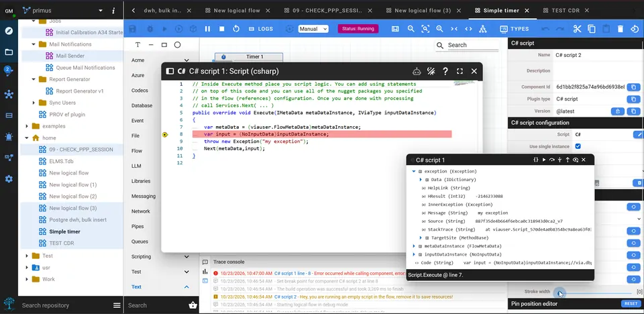
Task: Expand the inputDataInstance (NoInputData) node
Action: [414, 254]
